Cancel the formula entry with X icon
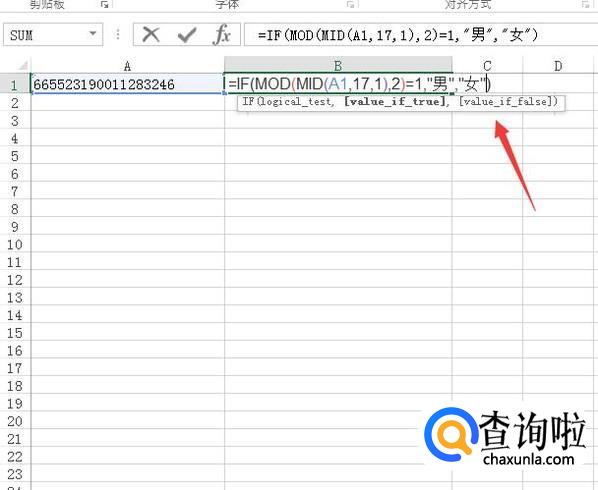Screen dimensions: 598x490 pos(151,35)
